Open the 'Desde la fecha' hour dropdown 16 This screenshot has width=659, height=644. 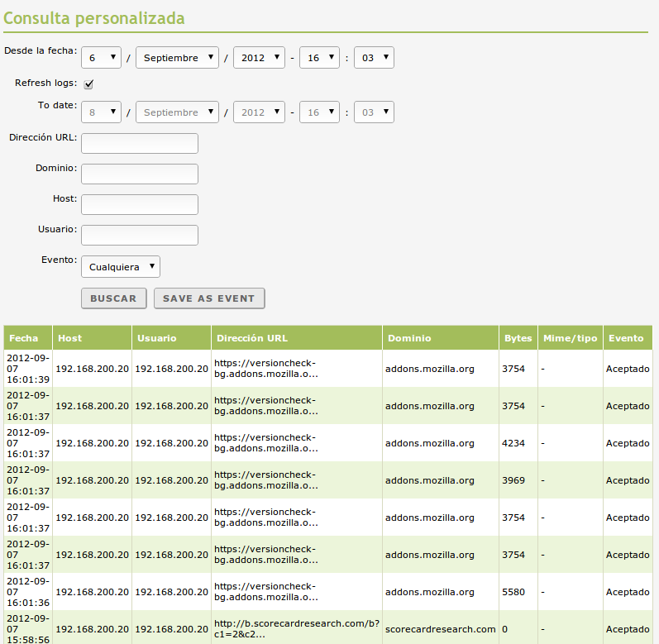(x=319, y=58)
